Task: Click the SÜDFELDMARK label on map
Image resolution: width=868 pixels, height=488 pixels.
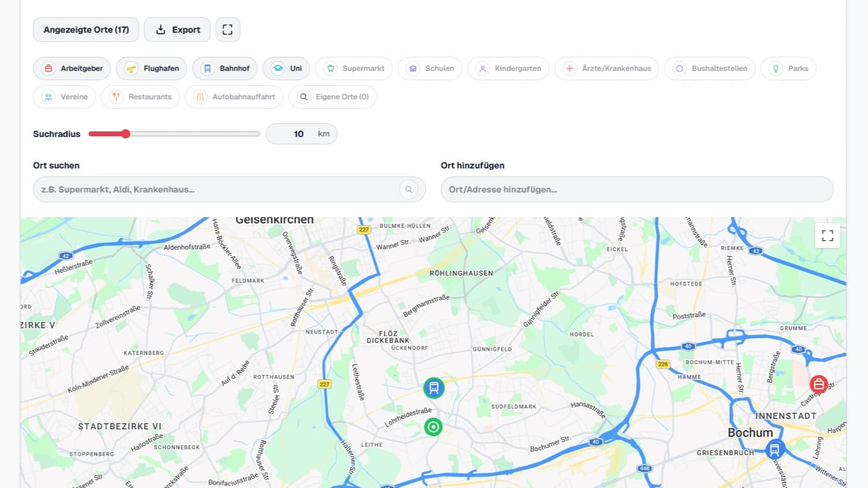Action: click(514, 407)
